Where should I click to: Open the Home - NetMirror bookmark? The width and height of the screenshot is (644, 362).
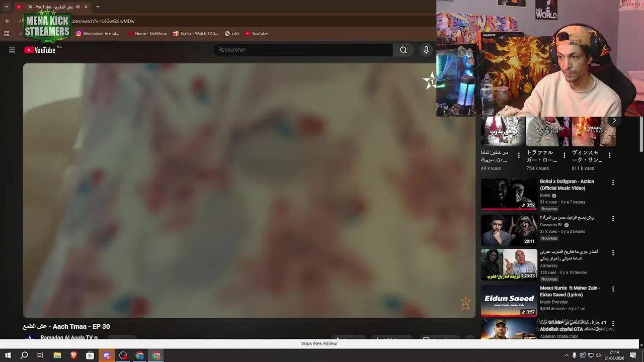click(x=148, y=34)
